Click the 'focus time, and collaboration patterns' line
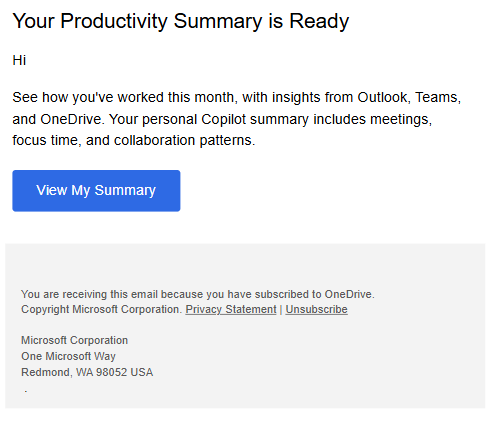The image size is (495, 421). pyautogui.click(x=134, y=140)
